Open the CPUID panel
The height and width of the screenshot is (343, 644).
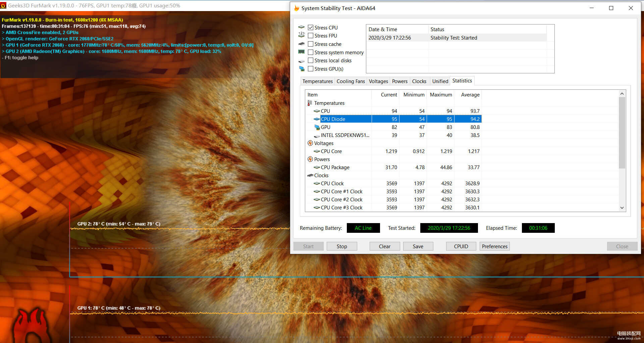click(x=461, y=246)
